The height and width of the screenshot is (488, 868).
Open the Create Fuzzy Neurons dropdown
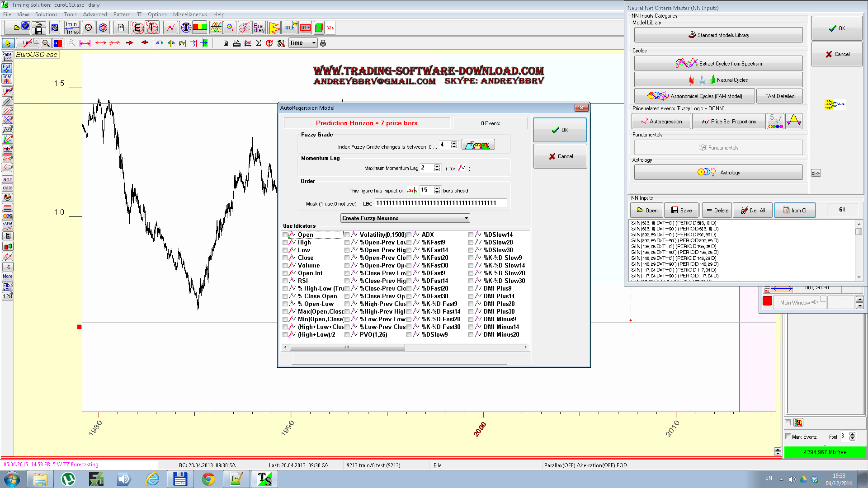point(405,218)
